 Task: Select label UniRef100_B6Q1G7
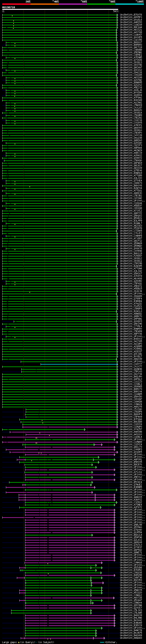coord(131,42)
